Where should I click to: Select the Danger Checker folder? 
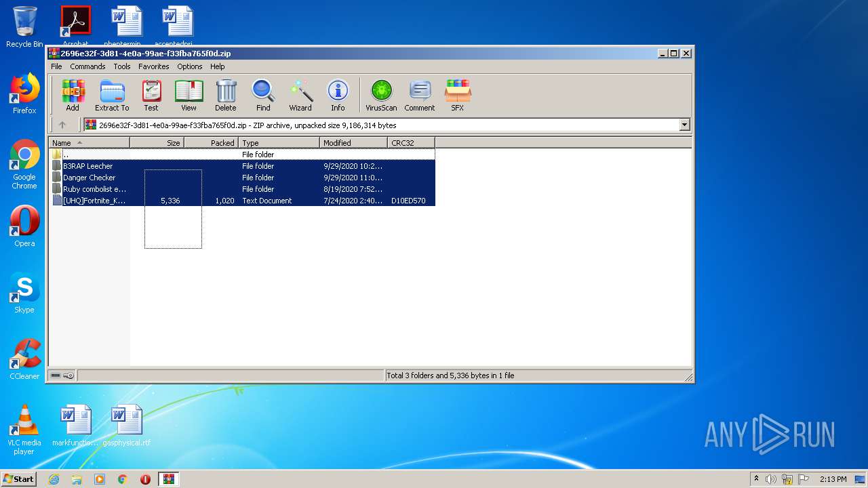(90, 178)
